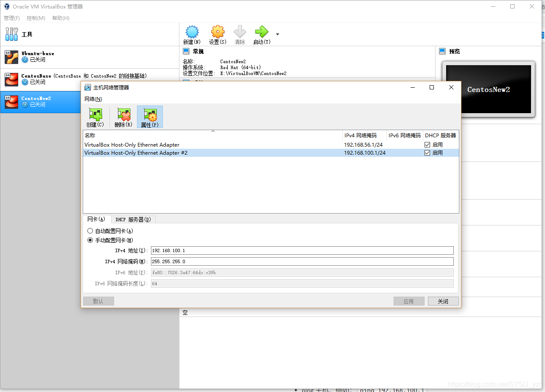The image size is (545, 392).
Task: Open the Network (网络) menu
Action: click(x=93, y=99)
